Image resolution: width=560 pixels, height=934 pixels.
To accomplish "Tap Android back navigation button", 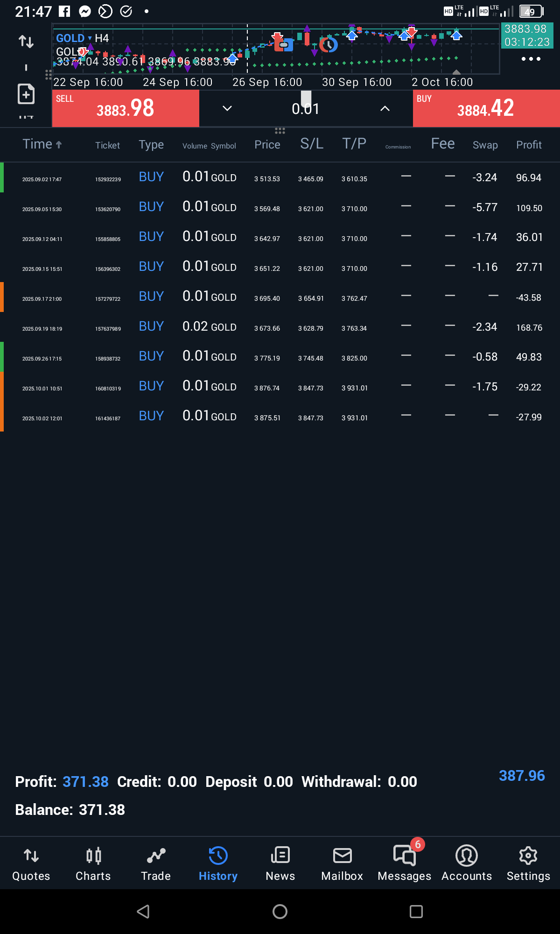I will click(143, 912).
